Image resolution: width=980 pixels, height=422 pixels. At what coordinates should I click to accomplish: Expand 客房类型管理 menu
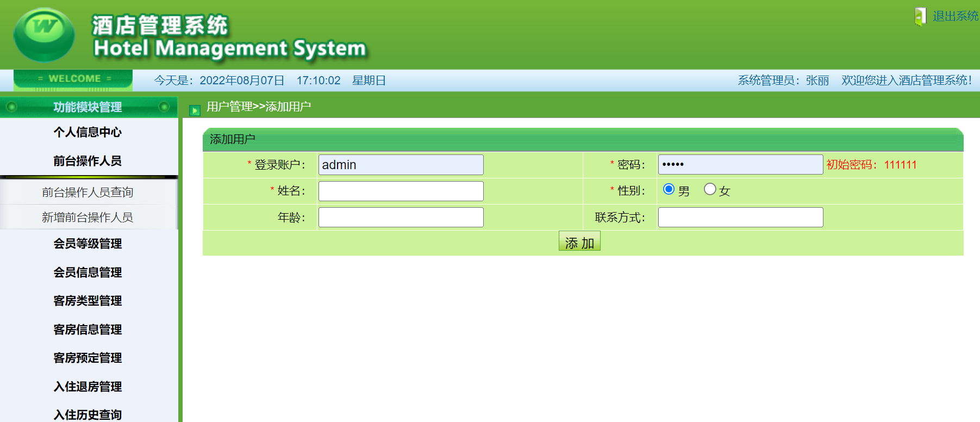[x=88, y=301]
